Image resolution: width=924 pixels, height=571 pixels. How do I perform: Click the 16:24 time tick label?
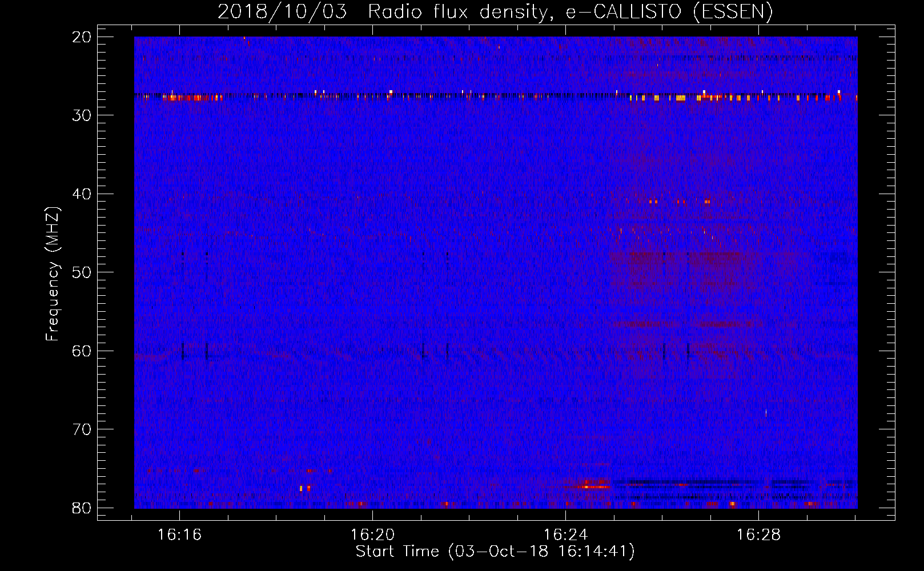pyautogui.click(x=566, y=534)
